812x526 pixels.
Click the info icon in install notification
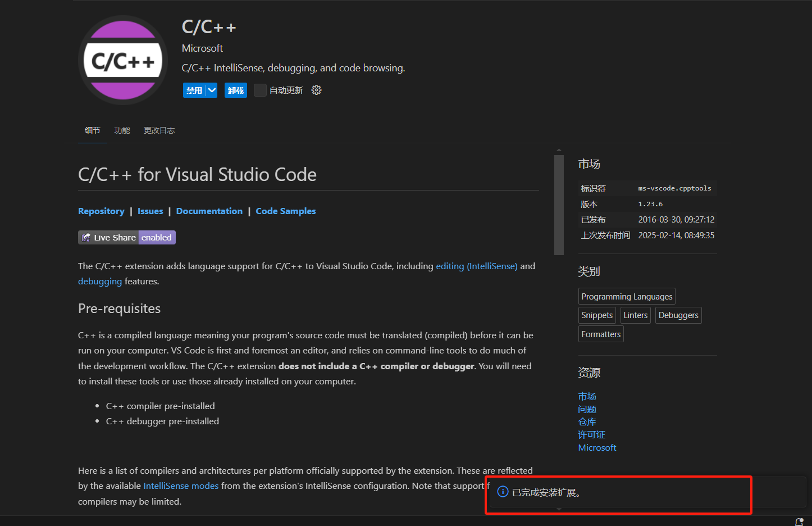tap(503, 492)
